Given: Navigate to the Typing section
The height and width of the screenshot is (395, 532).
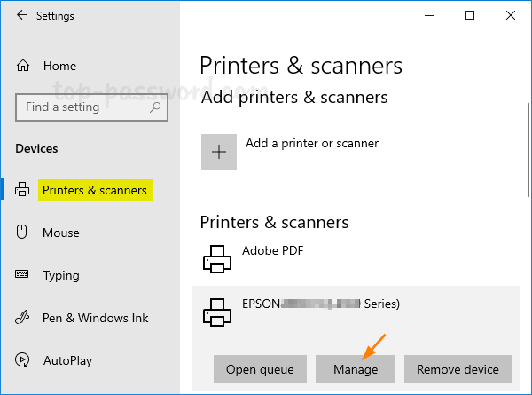Looking at the screenshot, I should coord(62,275).
